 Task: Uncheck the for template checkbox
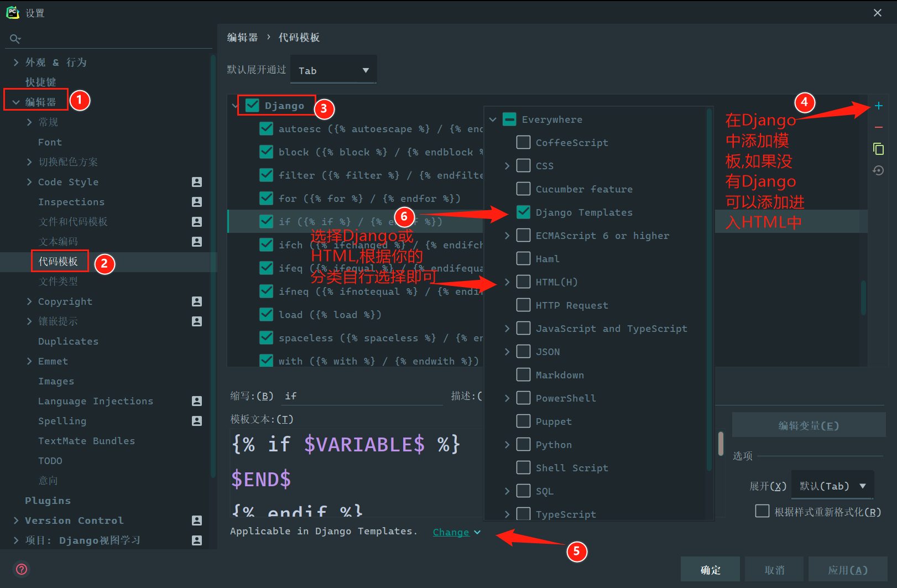[266, 199]
